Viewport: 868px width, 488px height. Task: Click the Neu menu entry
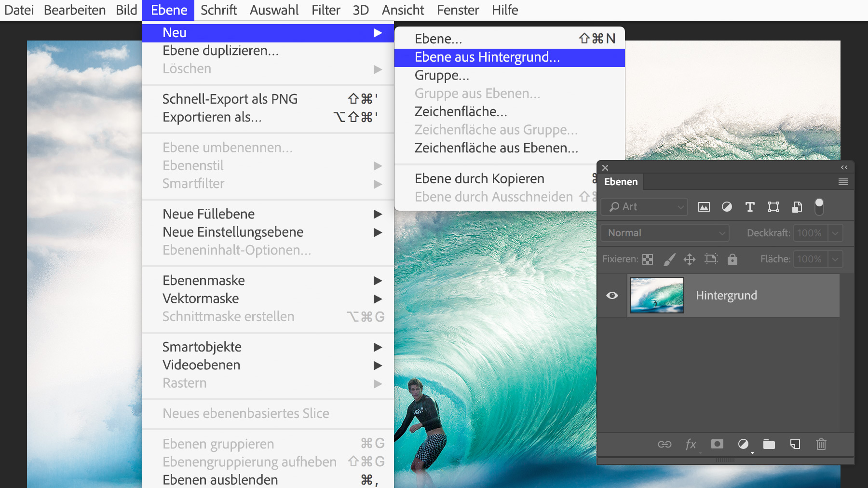[x=268, y=33]
